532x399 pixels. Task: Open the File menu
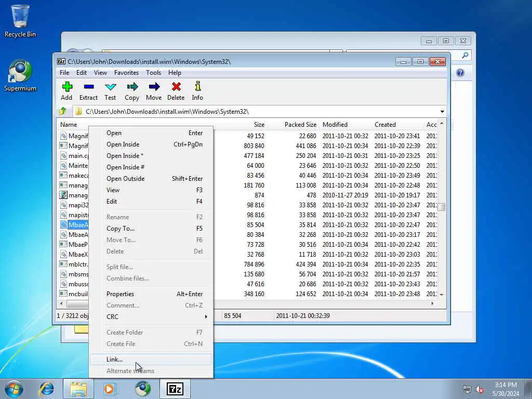click(x=64, y=73)
